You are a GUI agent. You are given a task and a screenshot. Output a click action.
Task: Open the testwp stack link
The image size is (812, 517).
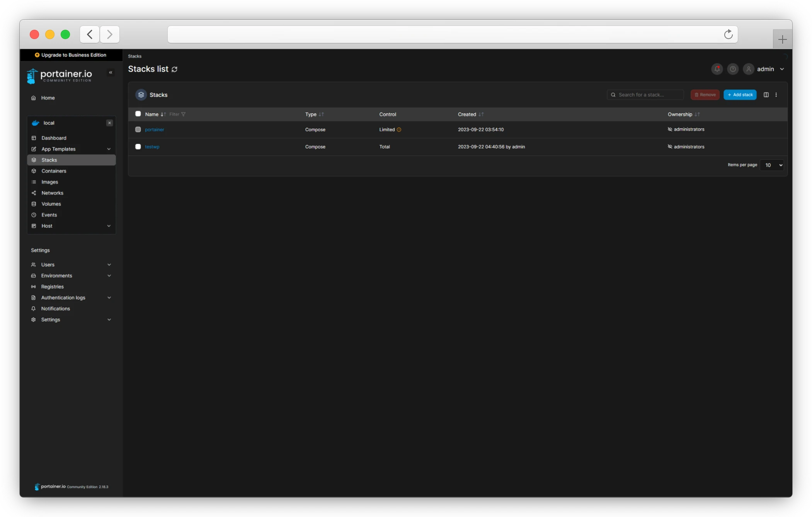(x=152, y=147)
